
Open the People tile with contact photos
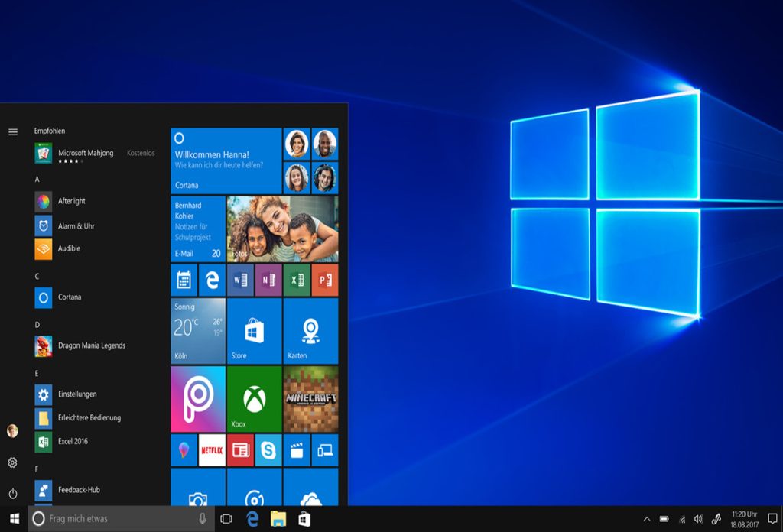point(310,161)
